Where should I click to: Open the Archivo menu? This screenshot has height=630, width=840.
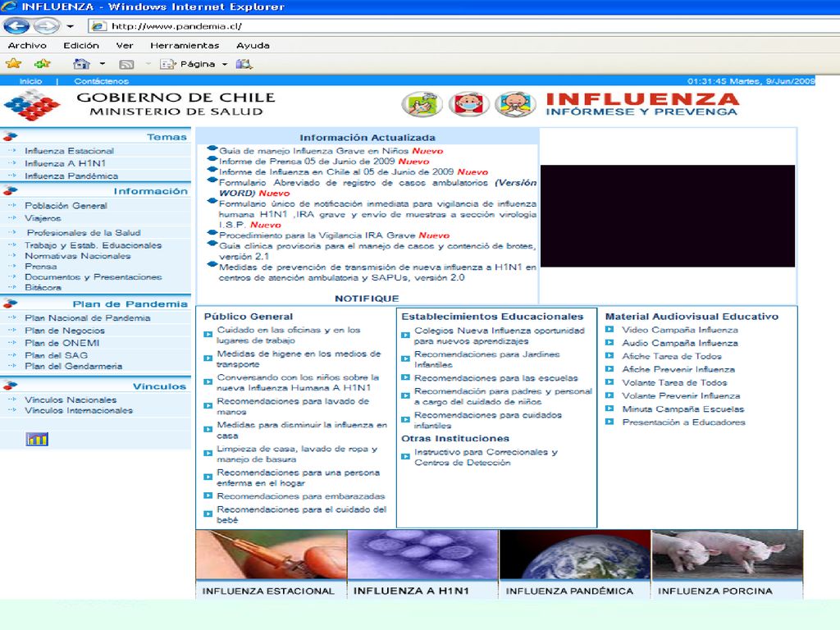tap(27, 46)
